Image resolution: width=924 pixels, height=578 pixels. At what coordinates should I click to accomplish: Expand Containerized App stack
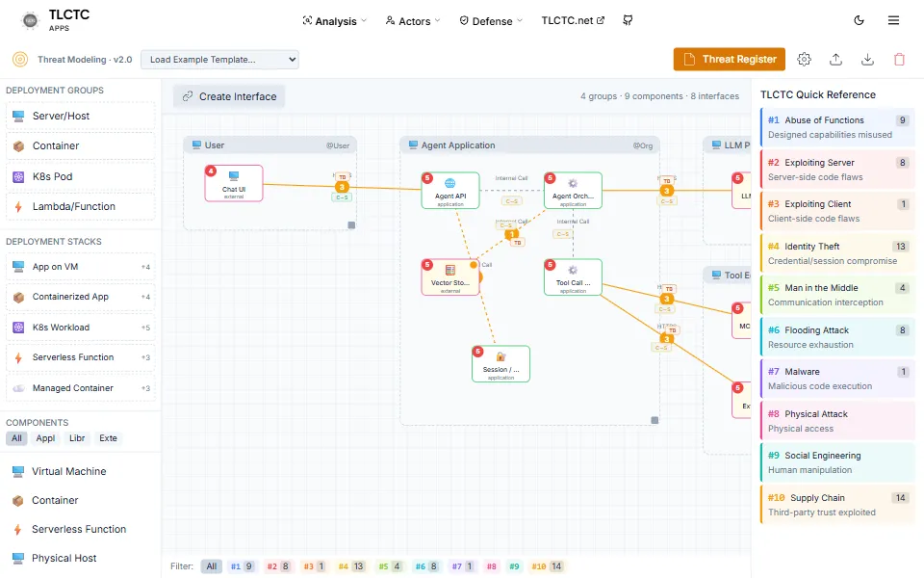click(x=81, y=297)
